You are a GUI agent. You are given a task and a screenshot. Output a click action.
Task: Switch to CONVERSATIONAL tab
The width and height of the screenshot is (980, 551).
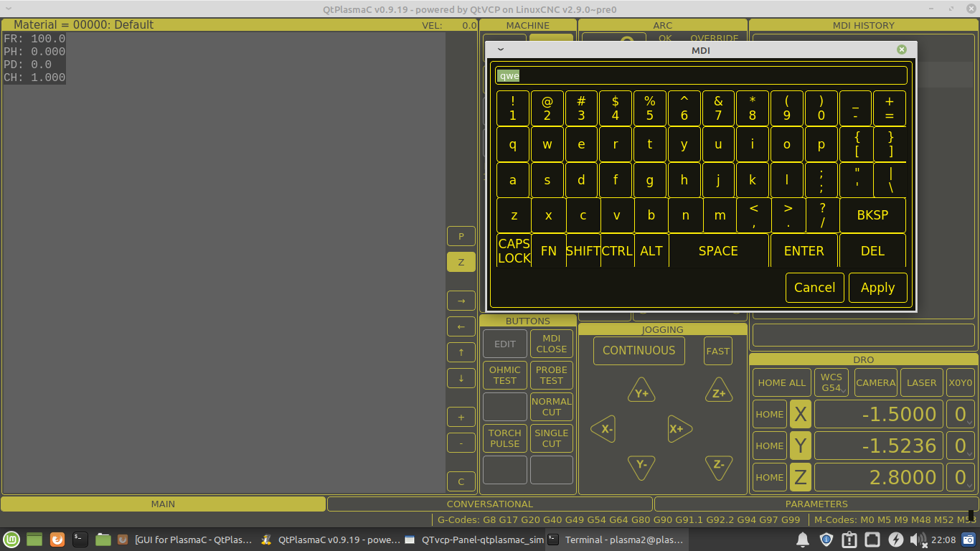490,504
